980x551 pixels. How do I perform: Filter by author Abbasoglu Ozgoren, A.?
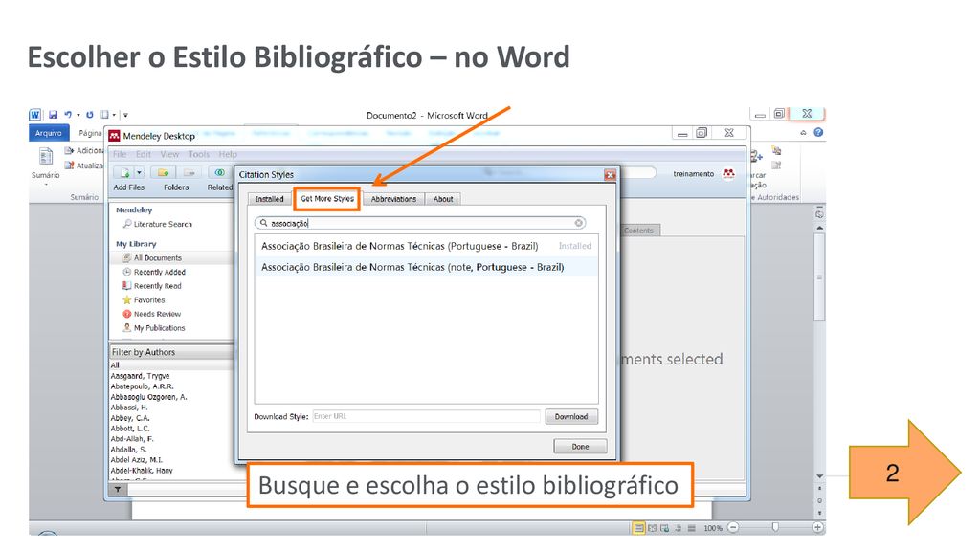(148, 397)
